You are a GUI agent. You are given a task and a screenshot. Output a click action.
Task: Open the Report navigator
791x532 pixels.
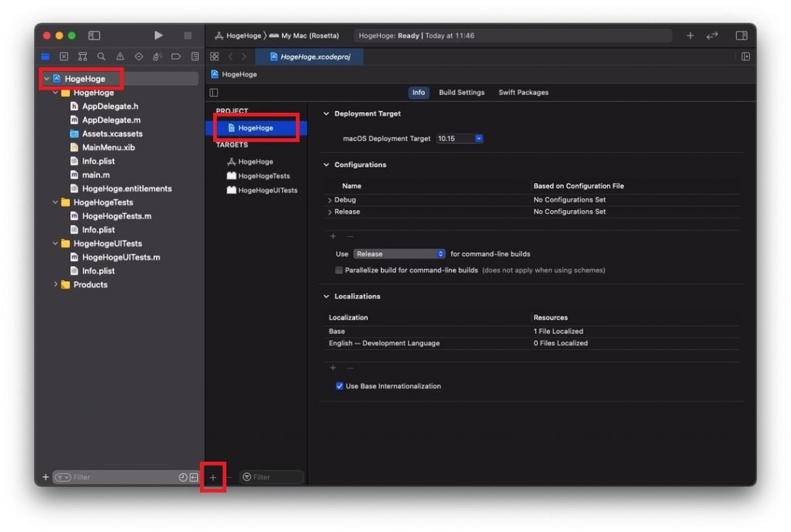pyautogui.click(x=195, y=56)
